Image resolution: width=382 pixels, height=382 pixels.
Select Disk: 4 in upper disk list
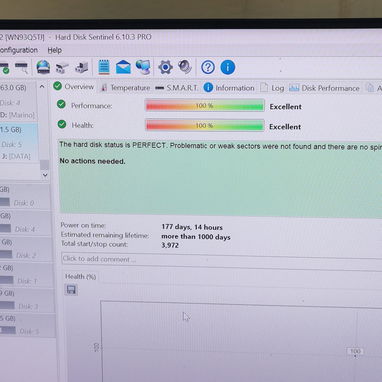click(11, 102)
